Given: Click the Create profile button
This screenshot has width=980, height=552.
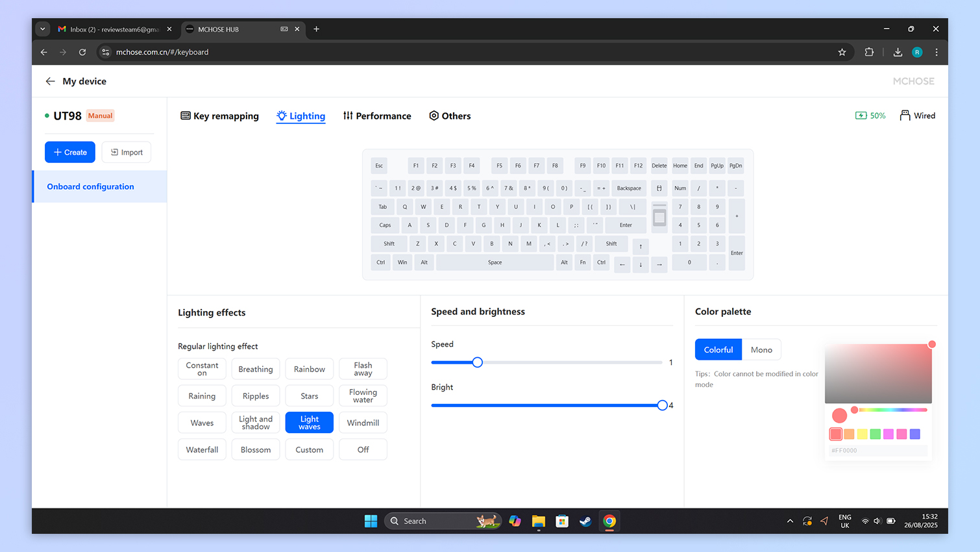Looking at the screenshot, I should click(x=70, y=152).
